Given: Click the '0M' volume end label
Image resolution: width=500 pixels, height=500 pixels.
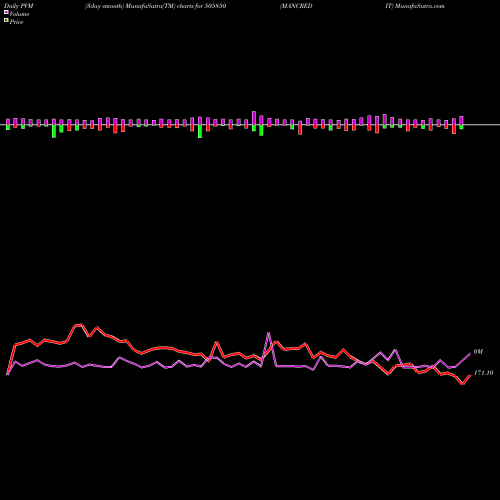Looking at the screenshot, I should click(x=478, y=352).
